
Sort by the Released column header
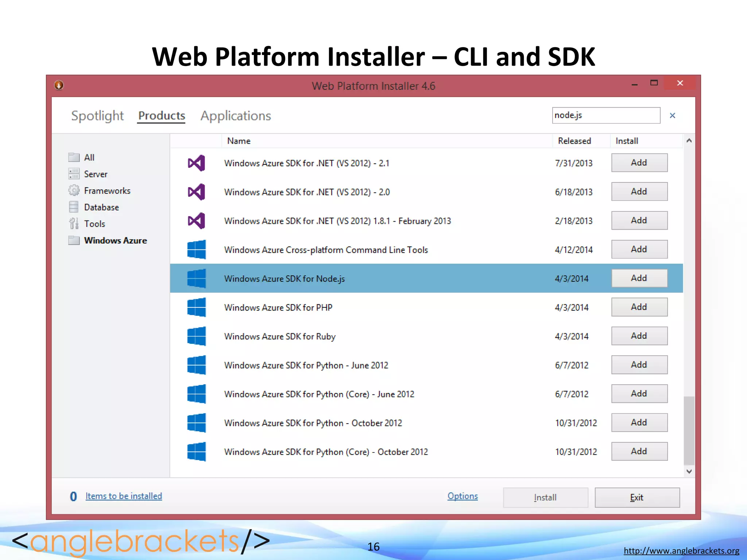[581, 141]
